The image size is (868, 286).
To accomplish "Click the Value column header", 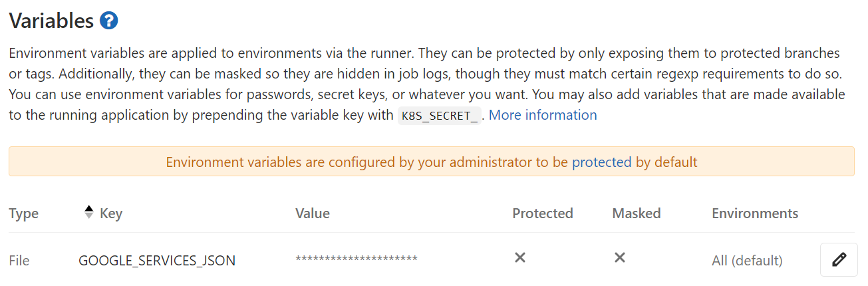I will click(313, 214).
